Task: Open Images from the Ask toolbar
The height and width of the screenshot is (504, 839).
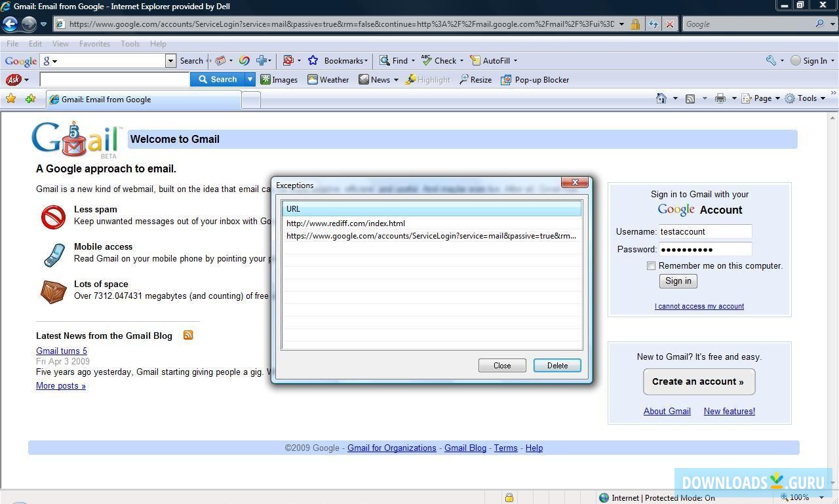Action: click(279, 79)
